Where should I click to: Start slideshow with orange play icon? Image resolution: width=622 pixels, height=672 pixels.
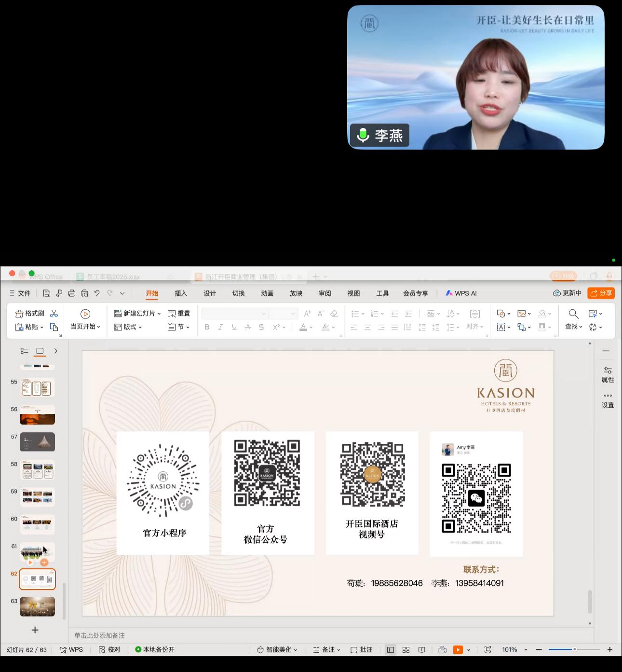click(x=458, y=650)
